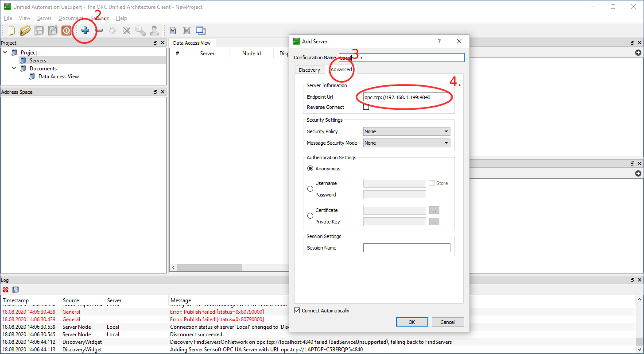Browse for Private Key file with ellipsis button

pos(434,222)
